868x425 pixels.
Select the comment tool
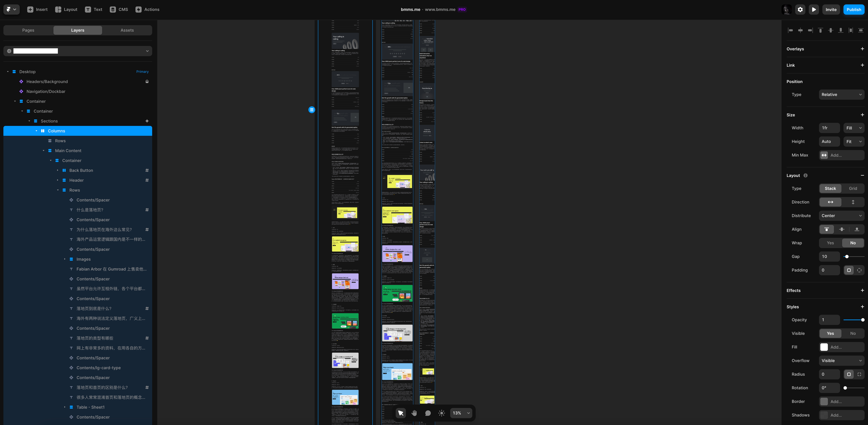pos(428,413)
